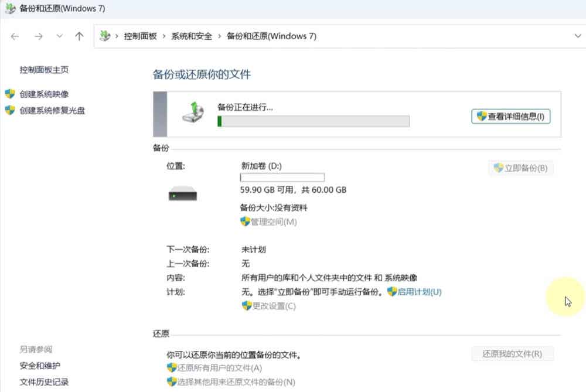Select 控制面板 in the breadcrumb path
The height and width of the screenshot is (392, 586).
coord(140,36)
